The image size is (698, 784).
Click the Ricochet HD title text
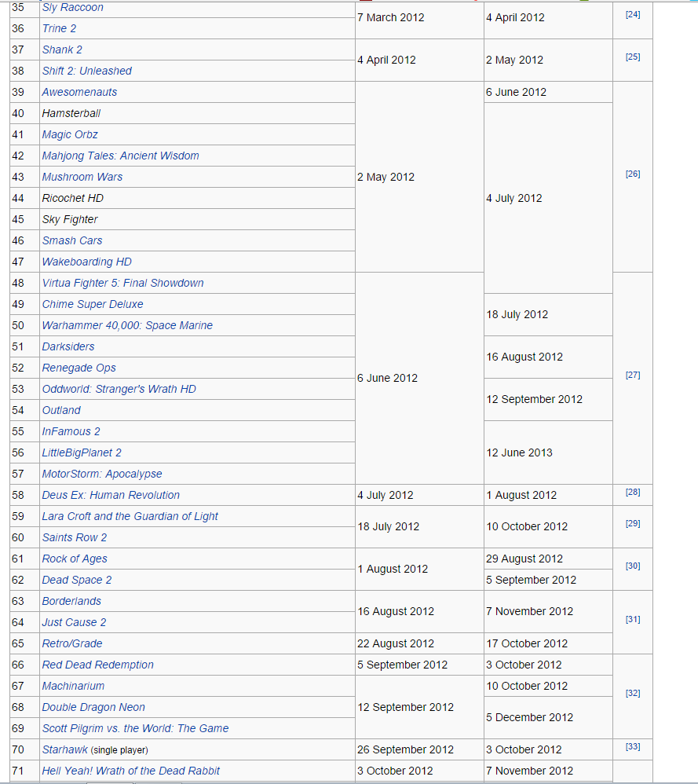click(72, 199)
